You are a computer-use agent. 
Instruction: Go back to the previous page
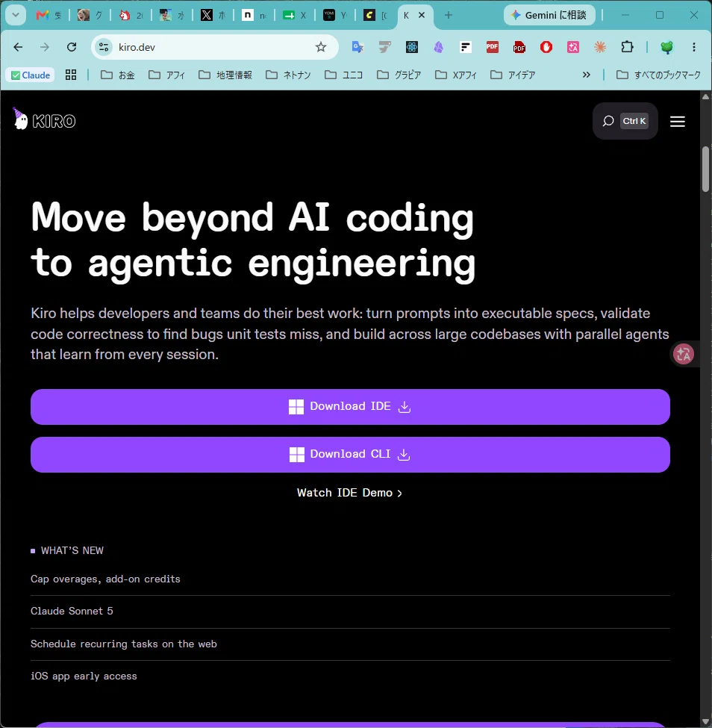tap(18, 47)
